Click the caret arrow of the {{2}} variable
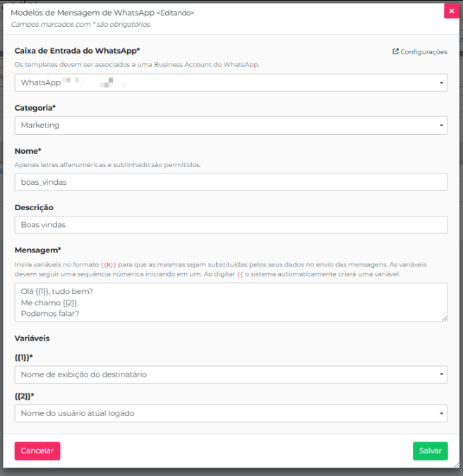This screenshot has height=476, width=463. point(442,413)
